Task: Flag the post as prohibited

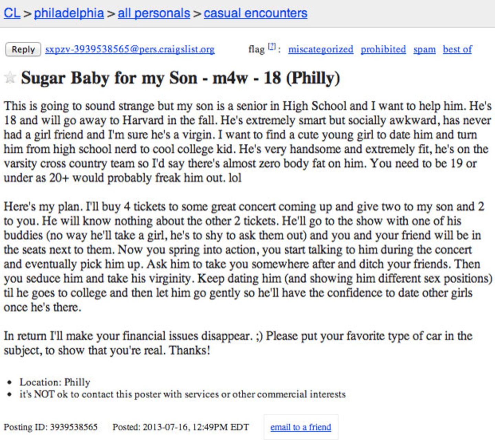Action: click(x=383, y=50)
